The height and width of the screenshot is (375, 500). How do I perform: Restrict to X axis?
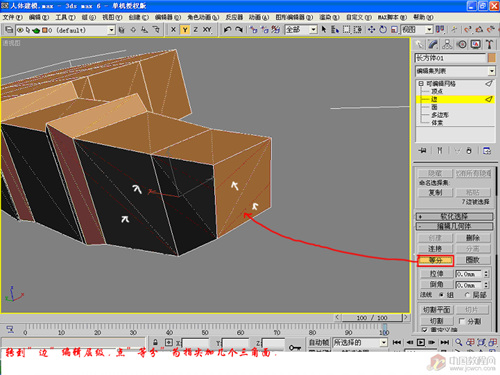(173, 30)
